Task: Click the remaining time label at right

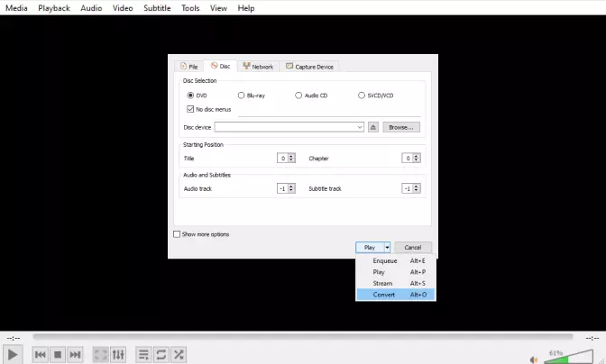Action: point(592,338)
